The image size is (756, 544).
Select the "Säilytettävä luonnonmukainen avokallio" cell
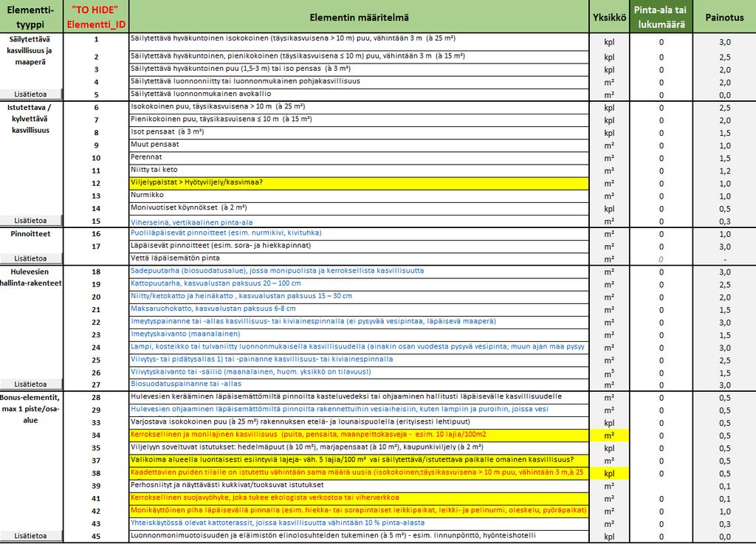point(360,94)
